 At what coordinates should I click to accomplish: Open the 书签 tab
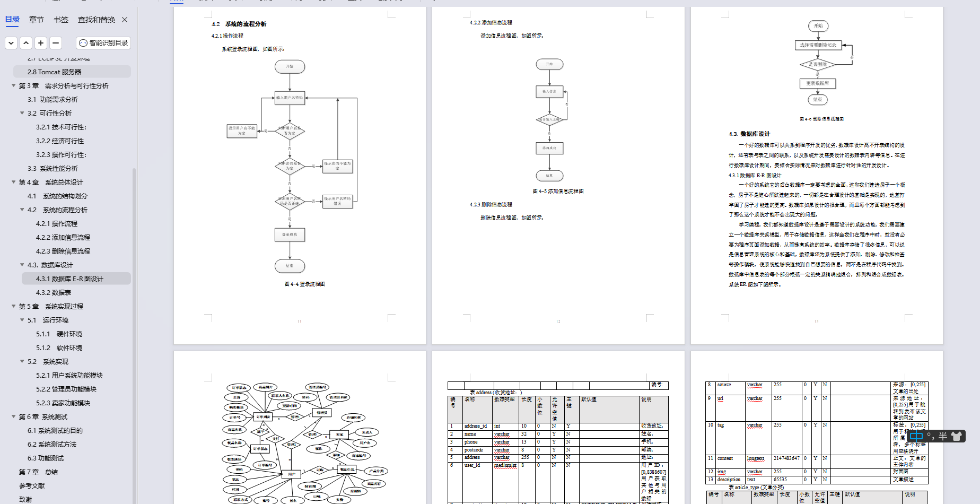point(61,20)
